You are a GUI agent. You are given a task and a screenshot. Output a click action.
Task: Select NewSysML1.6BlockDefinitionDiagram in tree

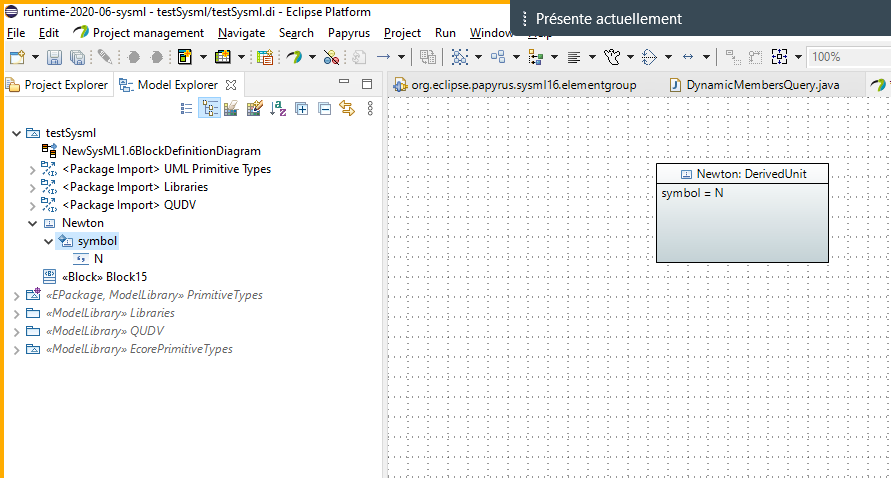click(x=161, y=151)
